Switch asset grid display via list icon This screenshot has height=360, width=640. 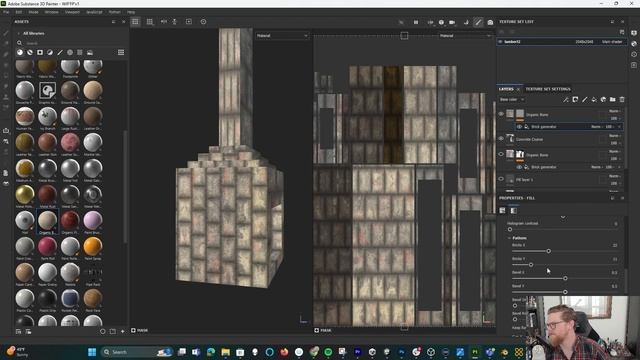(x=121, y=52)
